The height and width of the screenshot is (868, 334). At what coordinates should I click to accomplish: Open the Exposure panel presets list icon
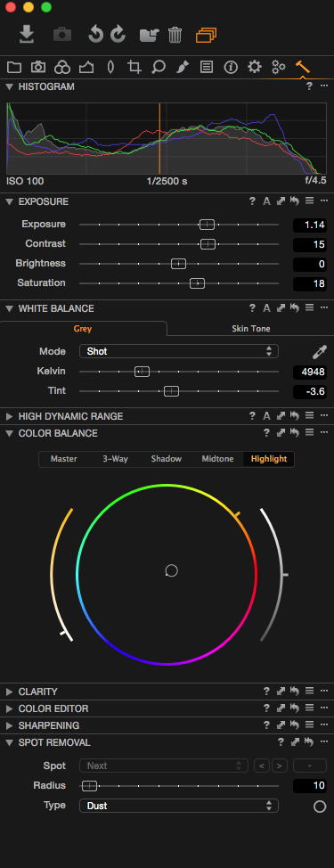coord(310,201)
